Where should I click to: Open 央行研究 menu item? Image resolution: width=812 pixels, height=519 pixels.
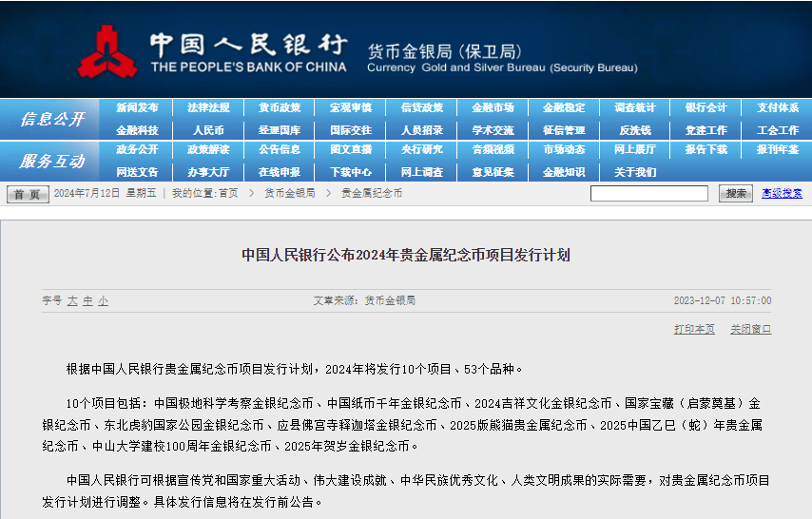pyautogui.click(x=422, y=149)
